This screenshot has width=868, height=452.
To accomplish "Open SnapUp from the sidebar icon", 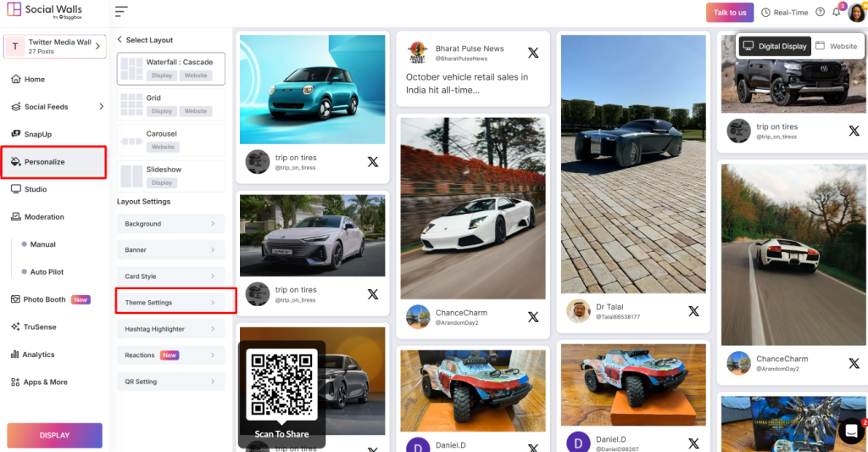I will pos(16,134).
